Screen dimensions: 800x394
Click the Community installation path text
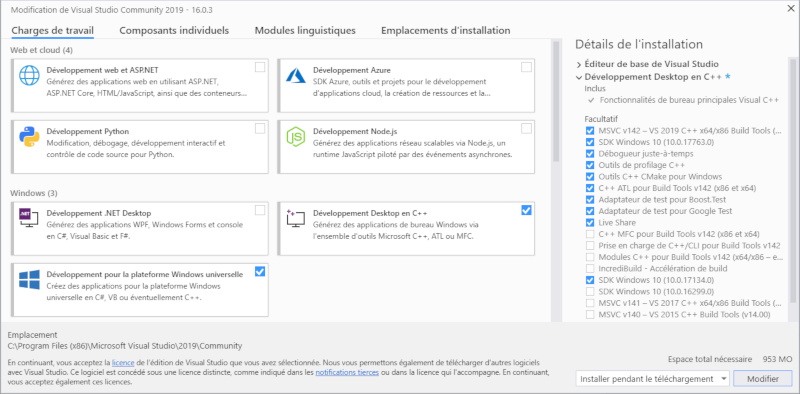125,346
